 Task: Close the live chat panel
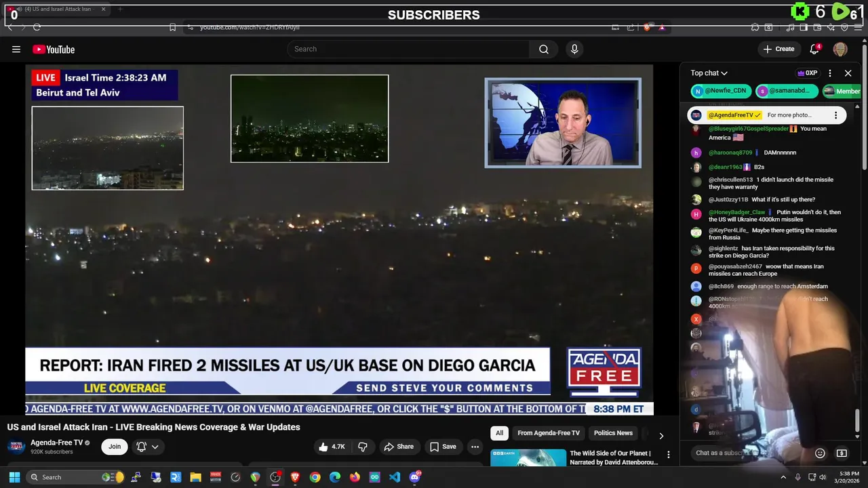(848, 73)
